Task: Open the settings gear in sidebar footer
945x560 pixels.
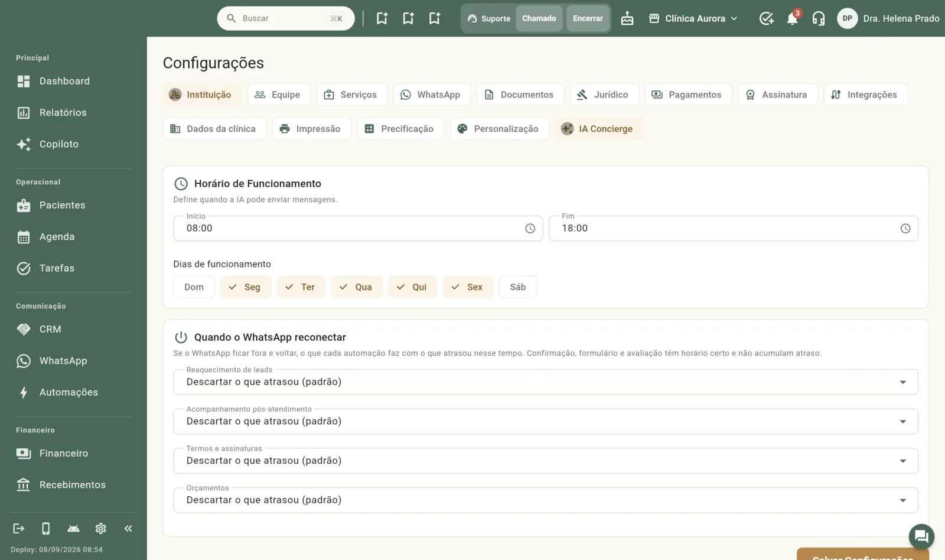Action: (101, 528)
